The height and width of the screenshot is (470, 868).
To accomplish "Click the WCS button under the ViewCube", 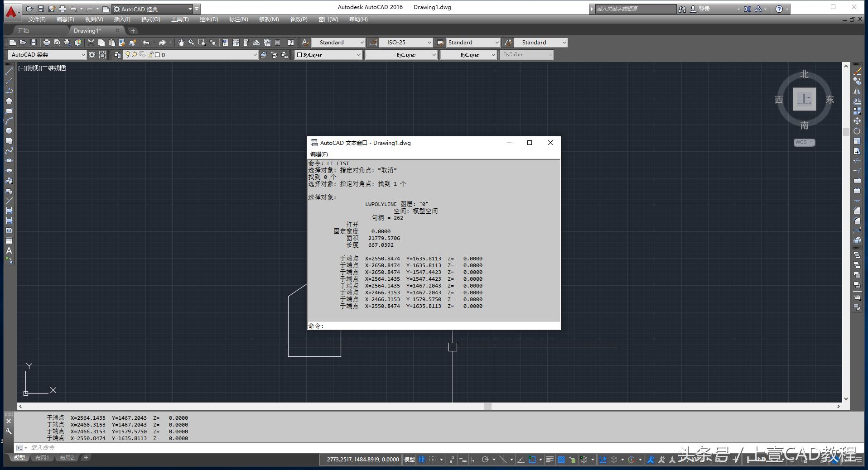I will point(804,143).
